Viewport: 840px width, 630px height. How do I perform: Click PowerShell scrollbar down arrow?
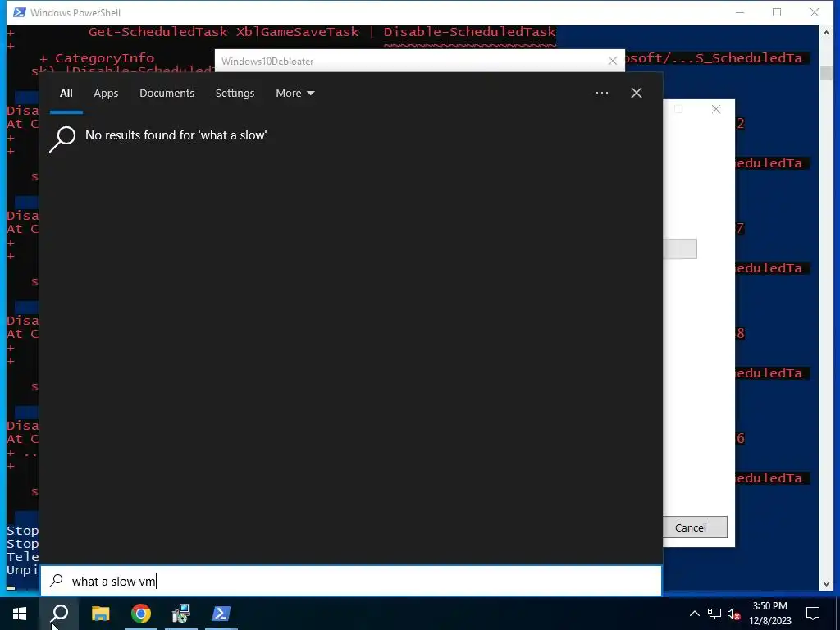(x=826, y=584)
